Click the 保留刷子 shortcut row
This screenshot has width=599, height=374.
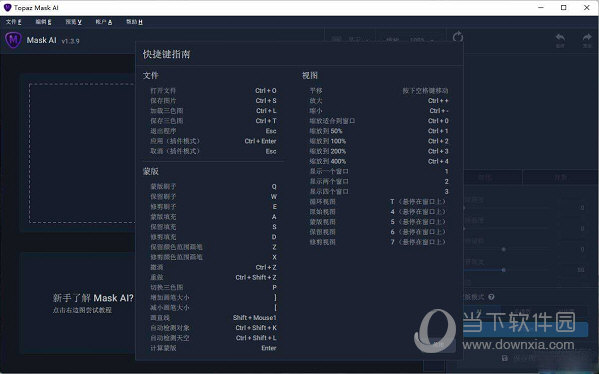pyautogui.click(x=213, y=197)
